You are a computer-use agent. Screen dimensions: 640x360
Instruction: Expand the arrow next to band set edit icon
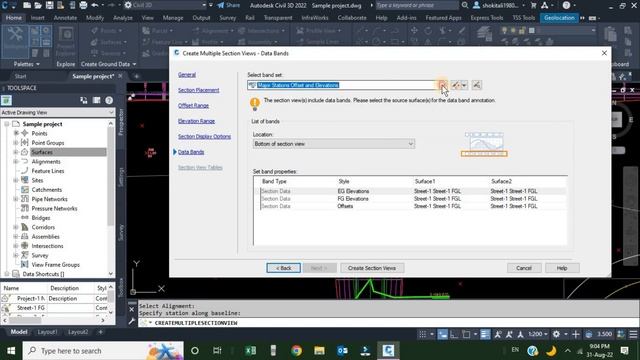click(464, 85)
